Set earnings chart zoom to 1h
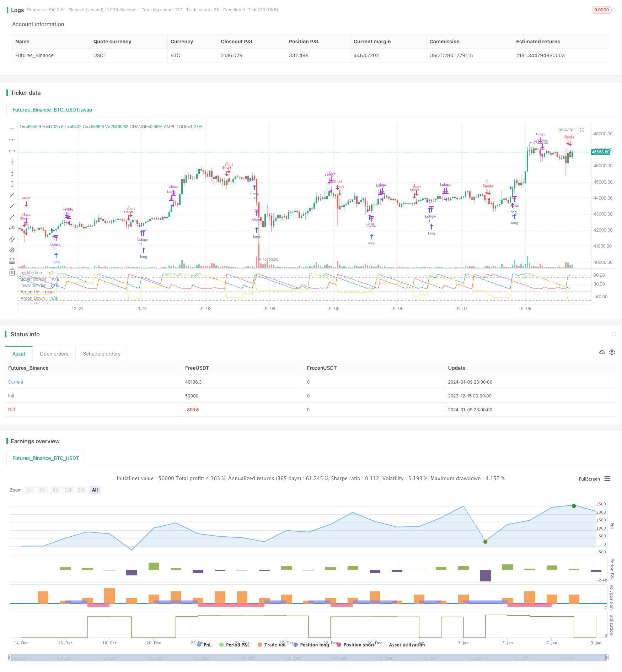This screenshot has width=622, height=672. click(x=29, y=490)
